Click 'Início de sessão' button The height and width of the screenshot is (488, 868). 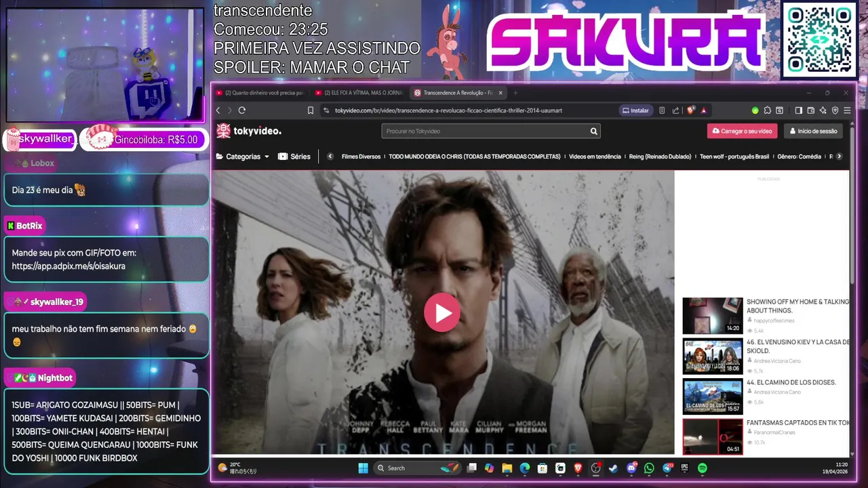click(813, 131)
